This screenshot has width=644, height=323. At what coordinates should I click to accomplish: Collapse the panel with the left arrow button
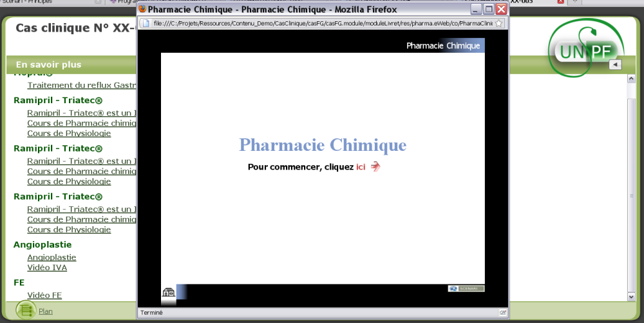click(x=615, y=64)
